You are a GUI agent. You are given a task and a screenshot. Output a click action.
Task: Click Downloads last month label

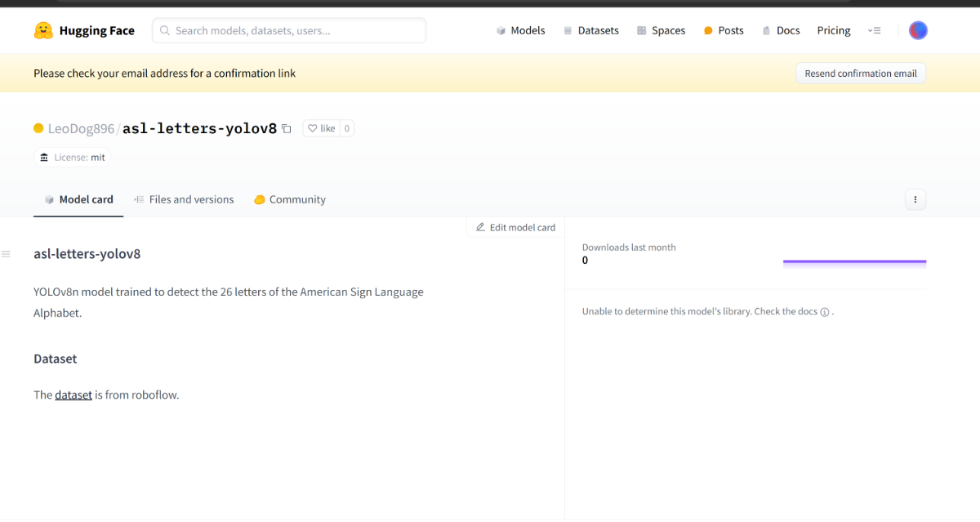(629, 247)
